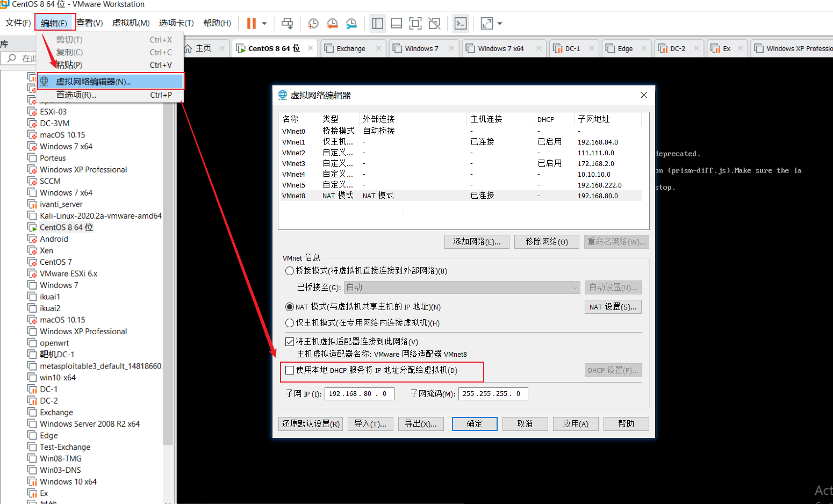Viewport: 833px width, 504px height.
Task: Select the 桥接模式 radio option
Action: [x=289, y=271]
